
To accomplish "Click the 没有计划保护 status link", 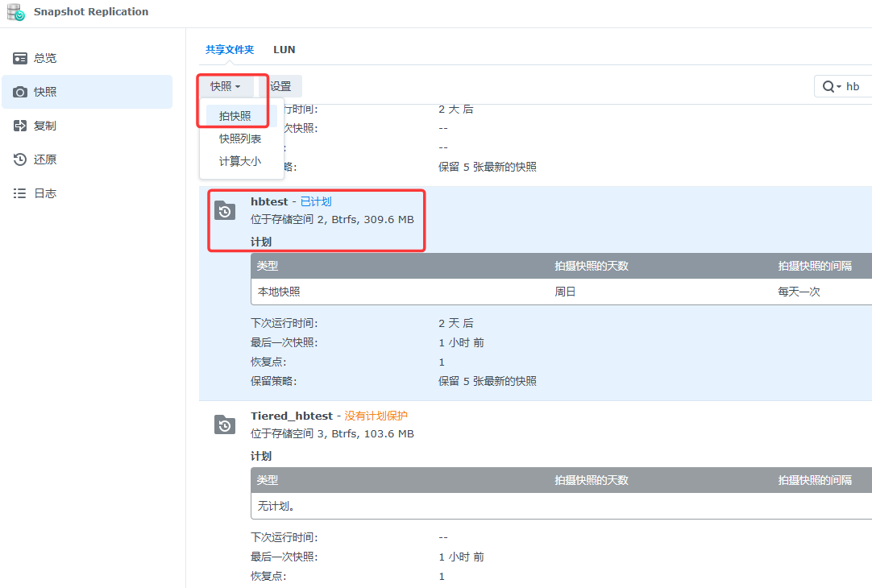I will click(x=376, y=416).
